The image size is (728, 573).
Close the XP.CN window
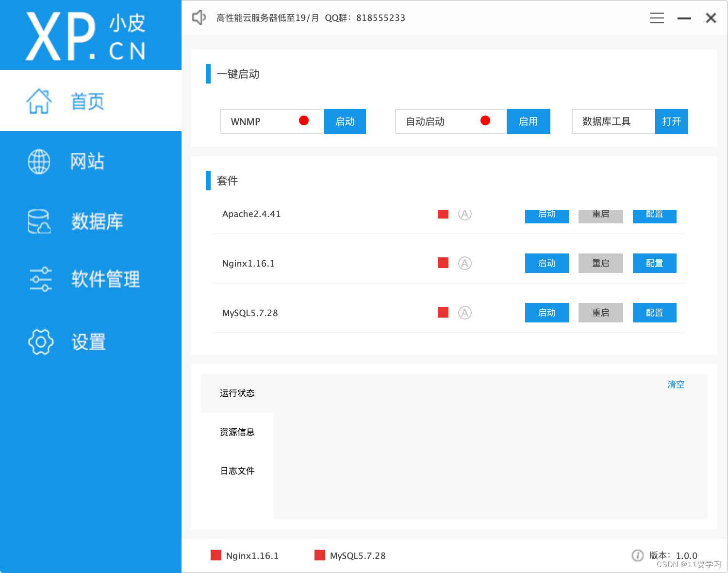tap(711, 18)
